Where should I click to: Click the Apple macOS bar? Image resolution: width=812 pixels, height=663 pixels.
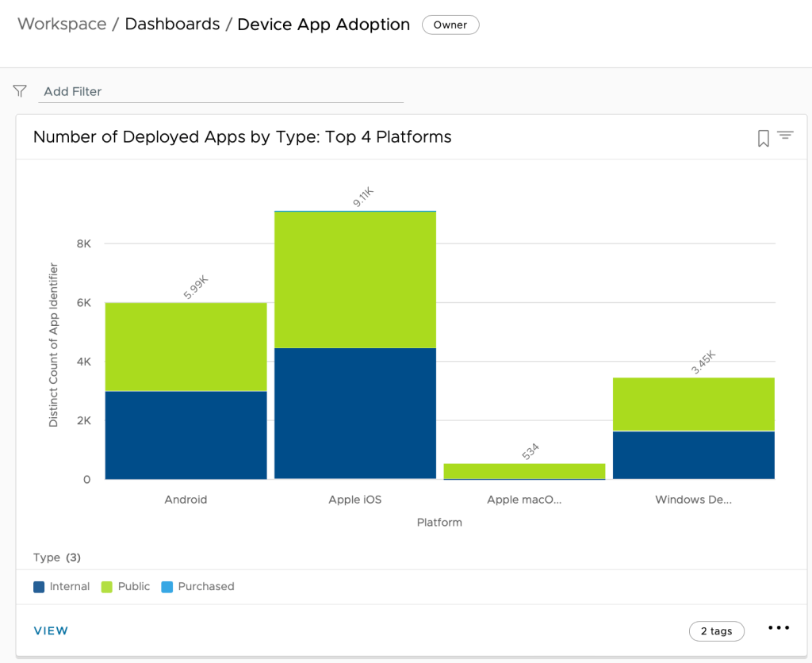pos(524,471)
